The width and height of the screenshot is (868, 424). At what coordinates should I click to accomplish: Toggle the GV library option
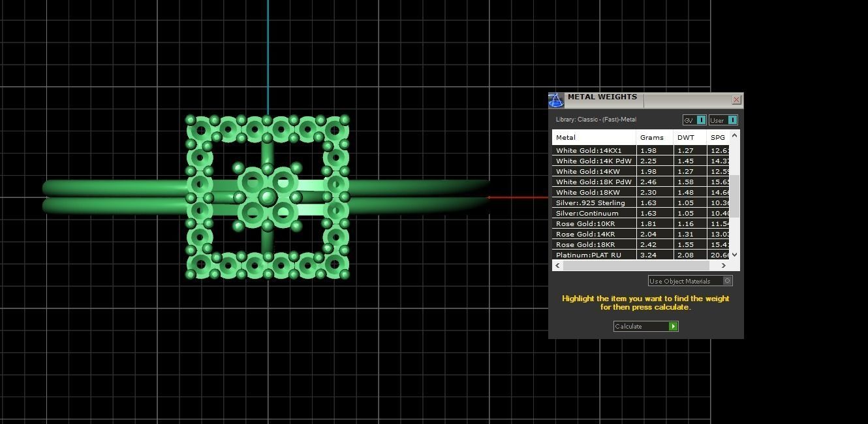(694, 120)
